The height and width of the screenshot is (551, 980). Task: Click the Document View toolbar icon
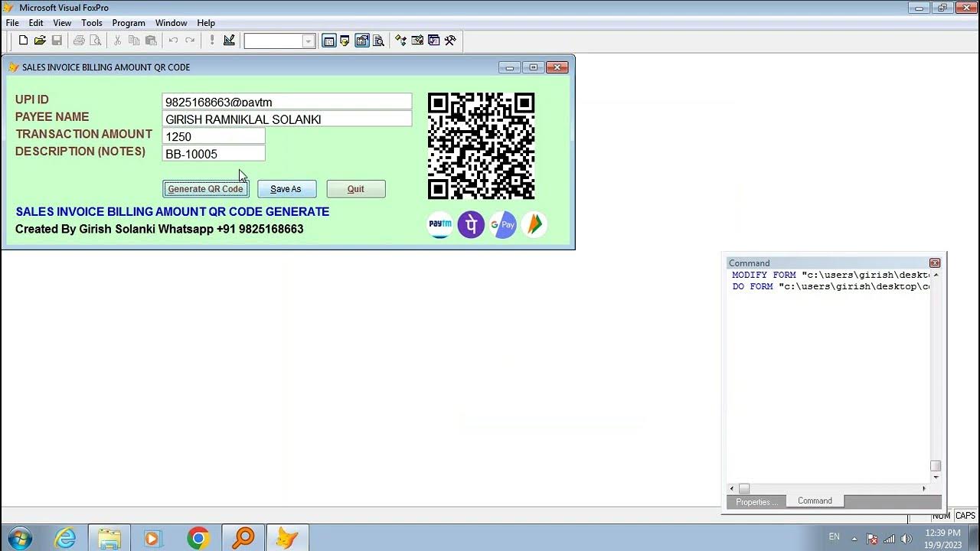click(x=378, y=41)
